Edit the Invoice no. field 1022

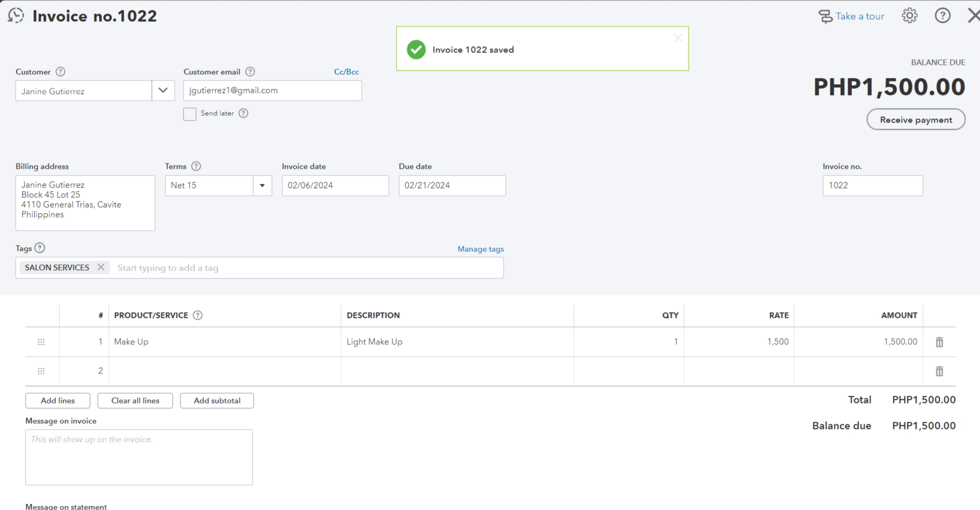point(872,185)
